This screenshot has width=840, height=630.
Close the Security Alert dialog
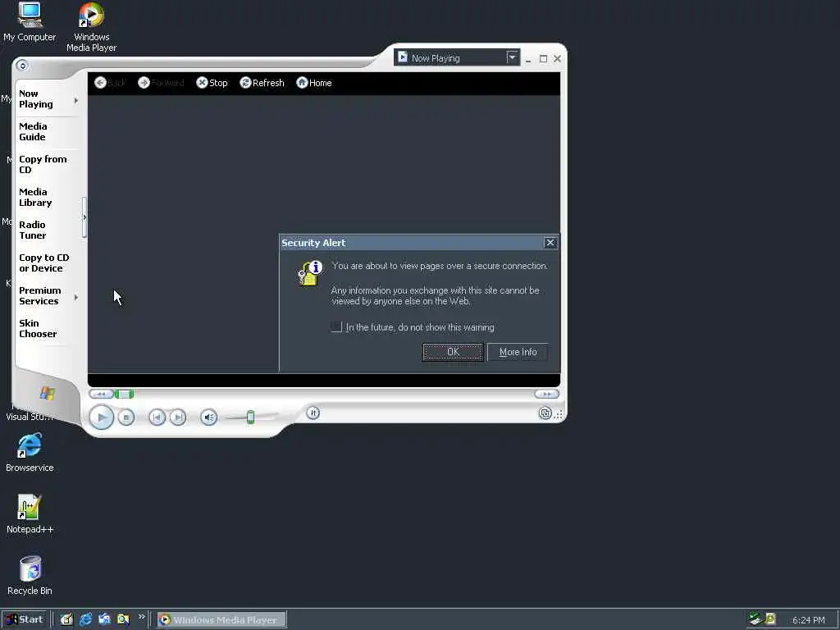(550, 243)
